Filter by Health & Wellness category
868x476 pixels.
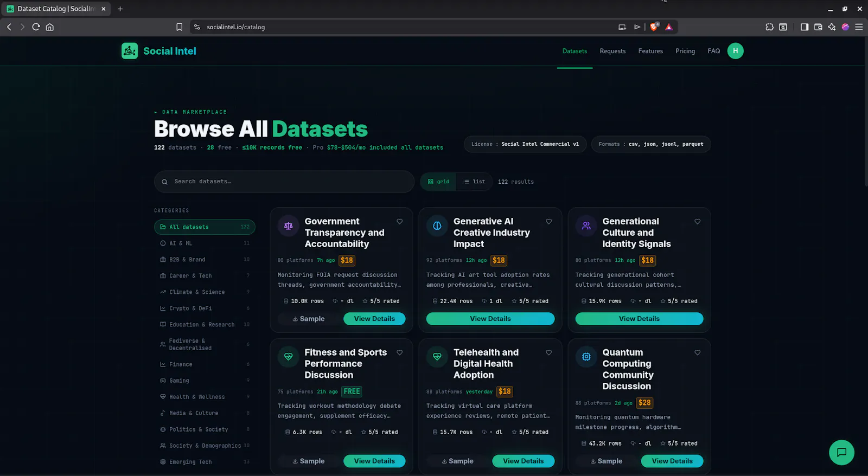(205, 397)
